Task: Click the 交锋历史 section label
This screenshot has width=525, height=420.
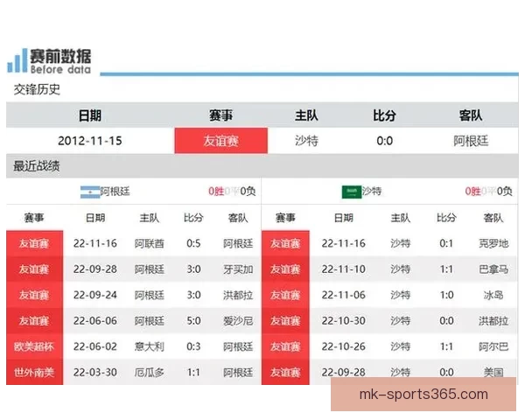Action: 37,89
